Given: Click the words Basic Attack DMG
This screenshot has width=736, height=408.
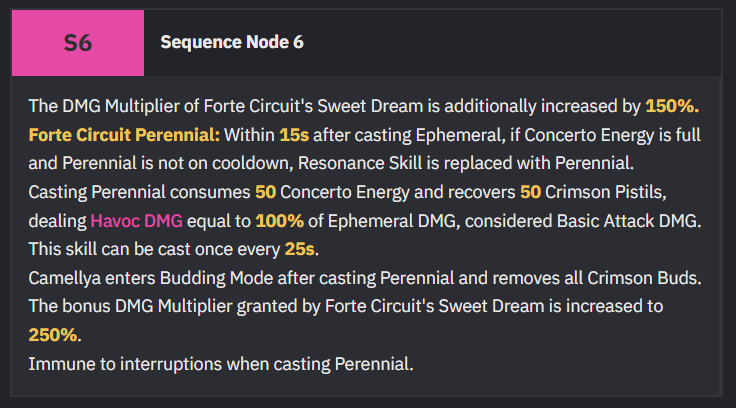Looking at the screenshot, I should click(628, 221).
